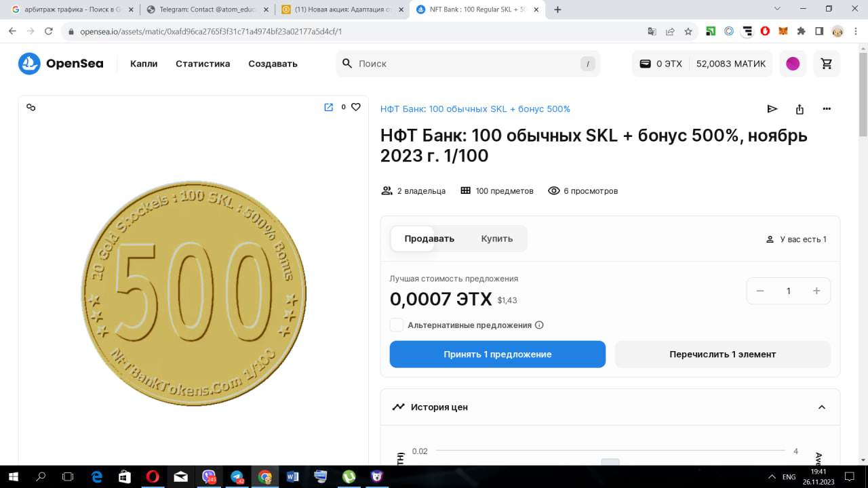Click Принять 1 предложение button
Screen dimensions: 868x488
[497, 354]
